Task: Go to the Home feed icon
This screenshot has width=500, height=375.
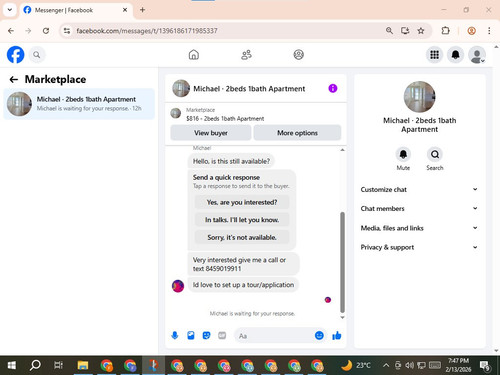Action: pos(194,55)
